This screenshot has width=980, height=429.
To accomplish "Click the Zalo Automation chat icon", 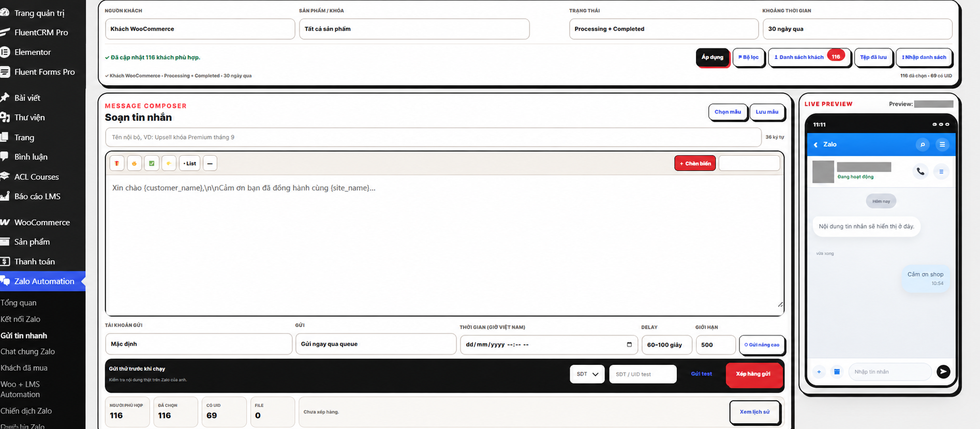I will click(x=5, y=281).
